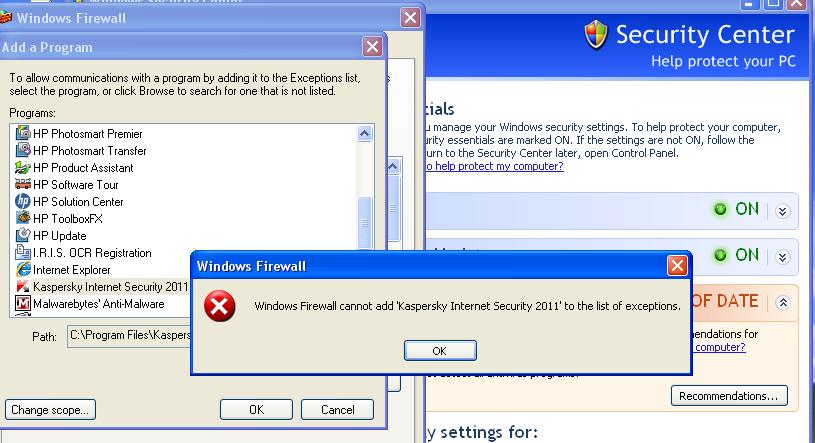This screenshot has height=443, width=815.
Task: Select the HP Photosmart Premier icon
Action: tap(22, 133)
